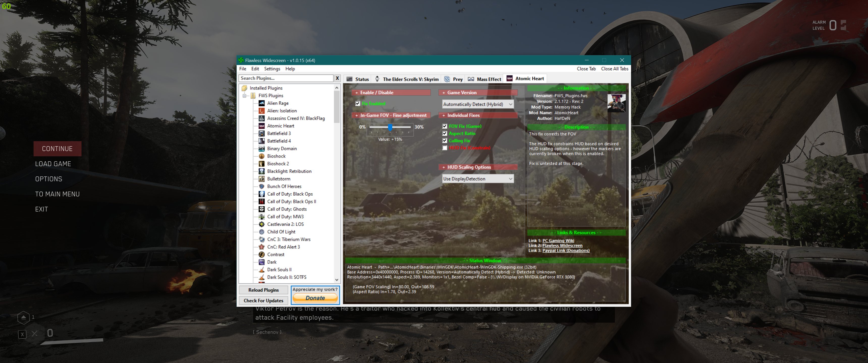Select the Alien: Isolation plugin icon
The image size is (868, 363).
261,111
